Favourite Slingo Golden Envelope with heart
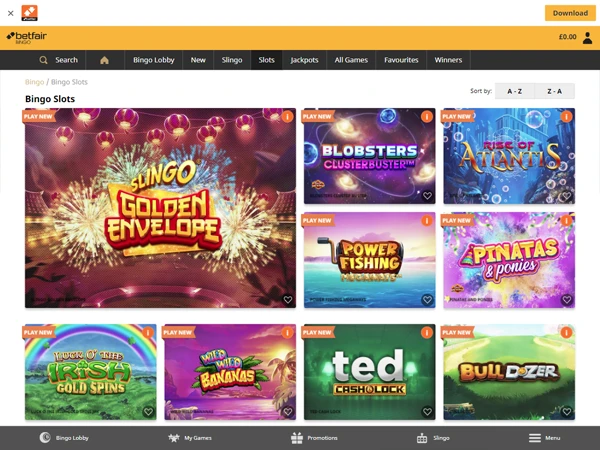Viewport: 600px width, 450px height. pos(288,300)
